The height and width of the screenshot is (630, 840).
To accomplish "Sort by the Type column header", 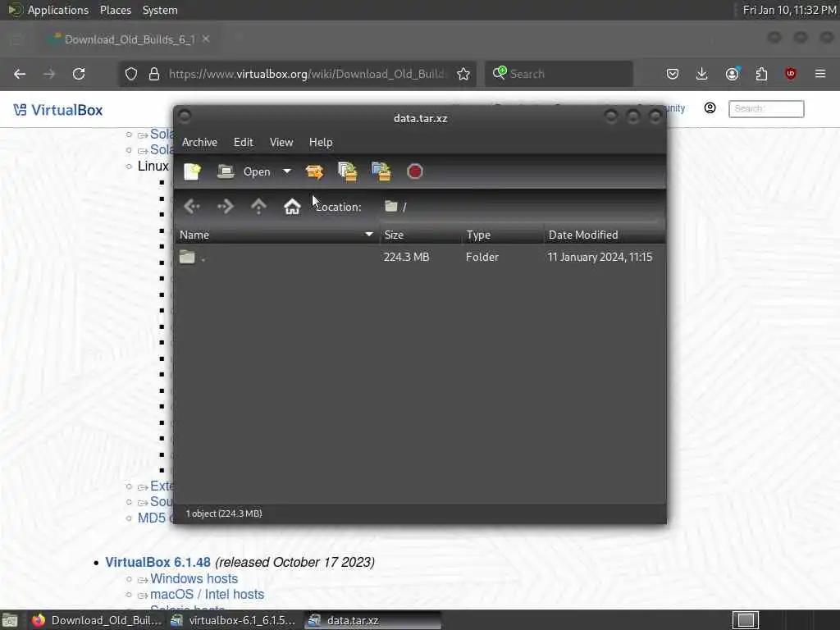I will 503,235.
